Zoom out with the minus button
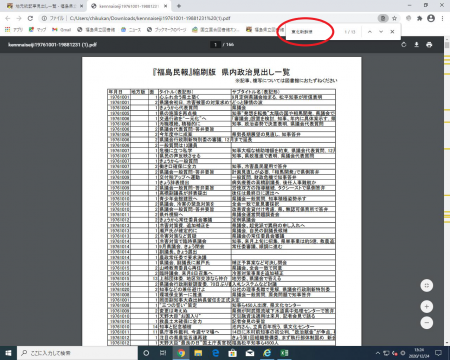450x360 pixels. coord(427,323)
